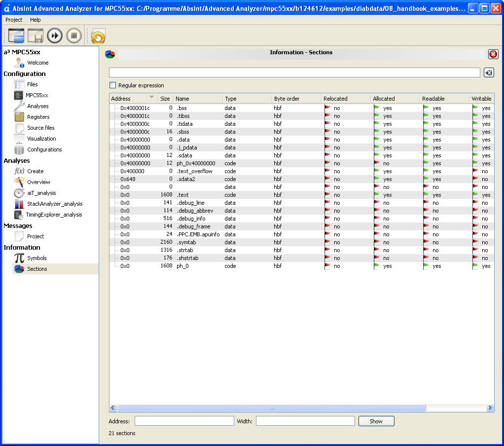504x446 pixels.
Task: Sort by the Address column header
Action: (133, 98)
